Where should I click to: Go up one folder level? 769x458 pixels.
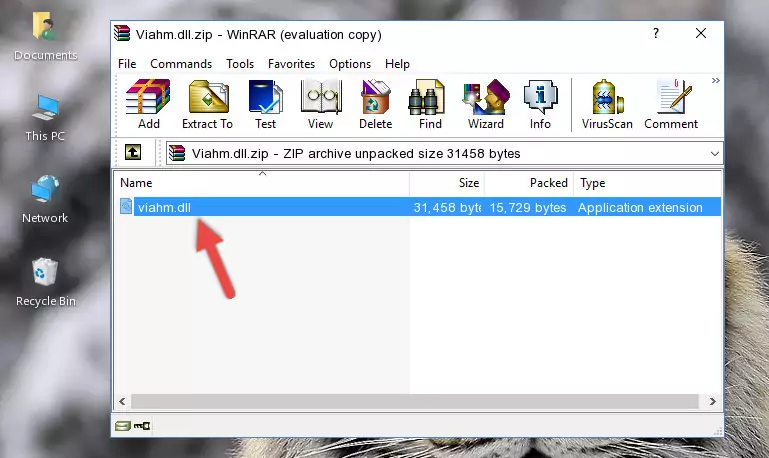pos(133,153)
